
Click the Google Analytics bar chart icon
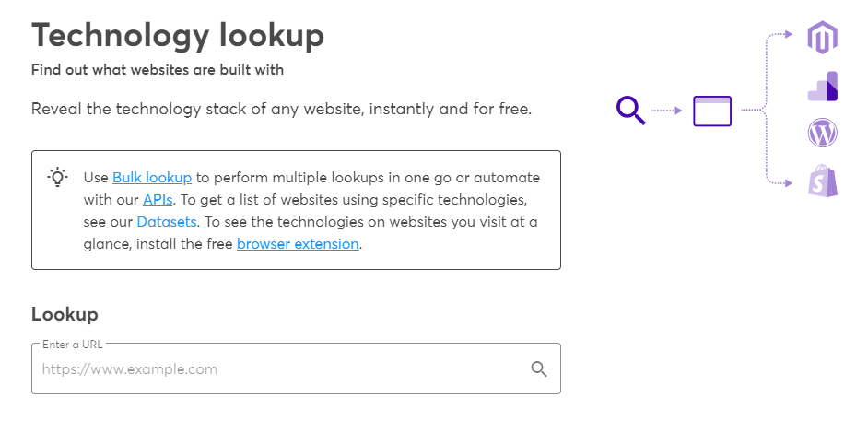click(822, 86)
